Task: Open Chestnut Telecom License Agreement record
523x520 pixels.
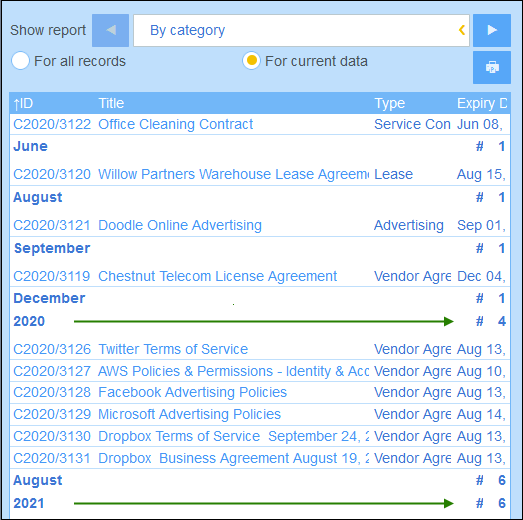Action: [x=217, y=277]
